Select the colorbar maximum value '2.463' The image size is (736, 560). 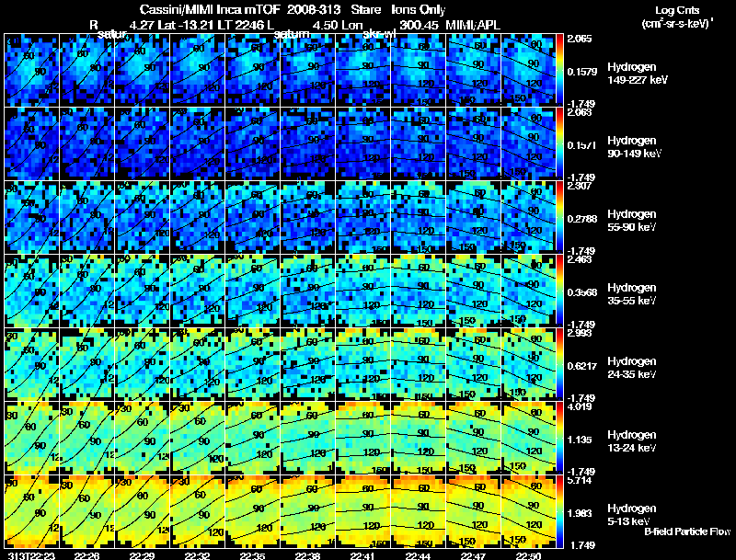coord(580,259)
